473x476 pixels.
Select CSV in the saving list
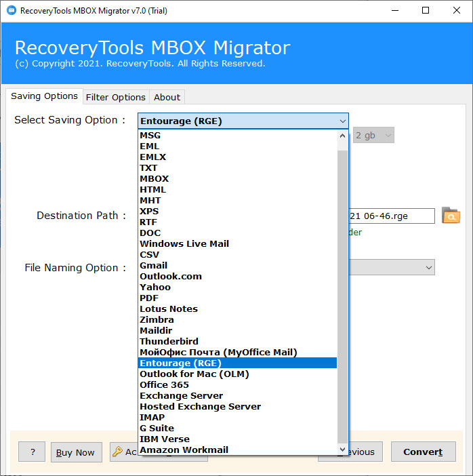(x=238, y=255)
